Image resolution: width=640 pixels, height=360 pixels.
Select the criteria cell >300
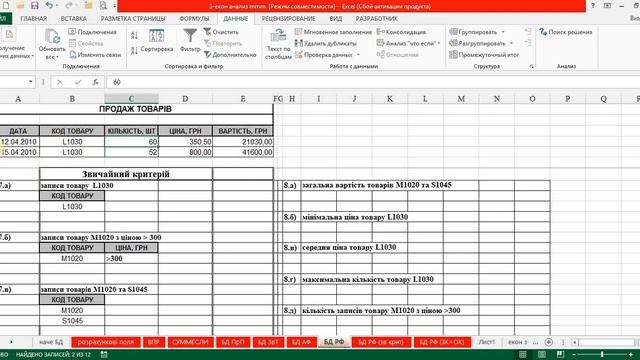coord(131,258)
